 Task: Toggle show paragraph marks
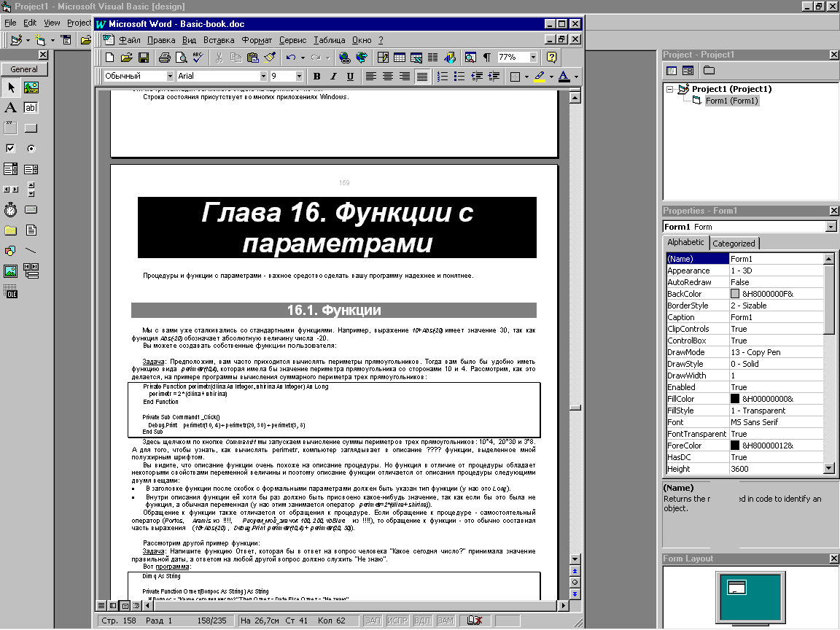[x=487, y=58]
